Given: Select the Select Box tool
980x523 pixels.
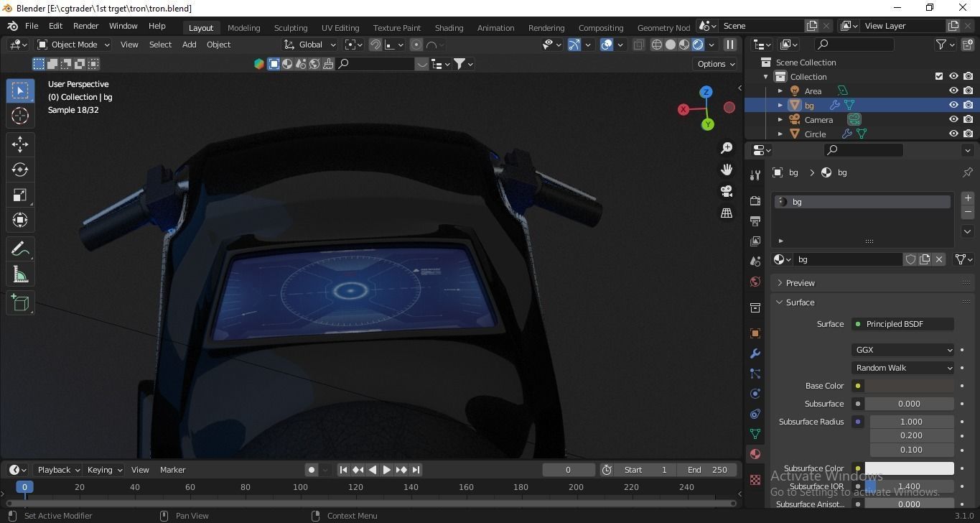Looking at the screenshot, I should tap(20, 91).
